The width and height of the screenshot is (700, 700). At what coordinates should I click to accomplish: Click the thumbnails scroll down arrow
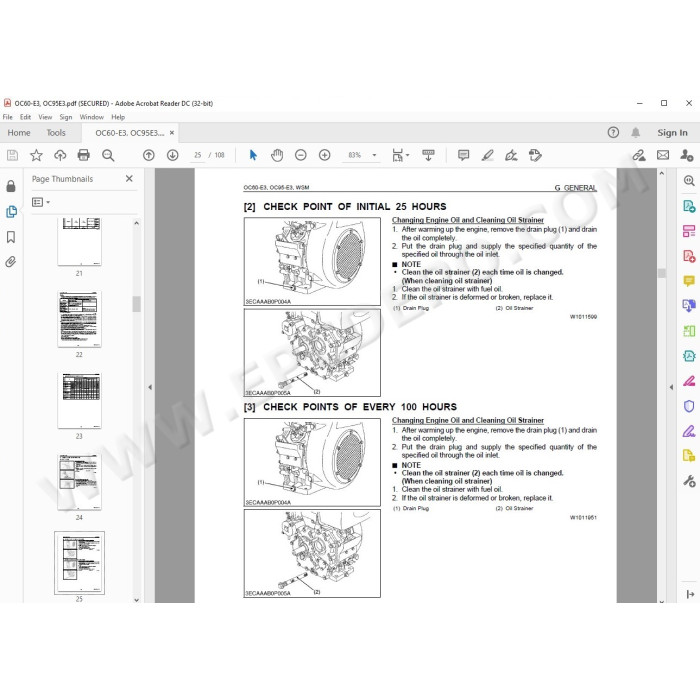137,600
